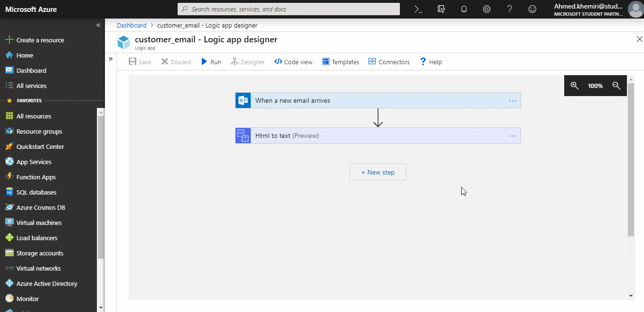This screenshot has width=644, height=312.
Task: Open the designer toolbar Help
Action: [x=431, y=62]
